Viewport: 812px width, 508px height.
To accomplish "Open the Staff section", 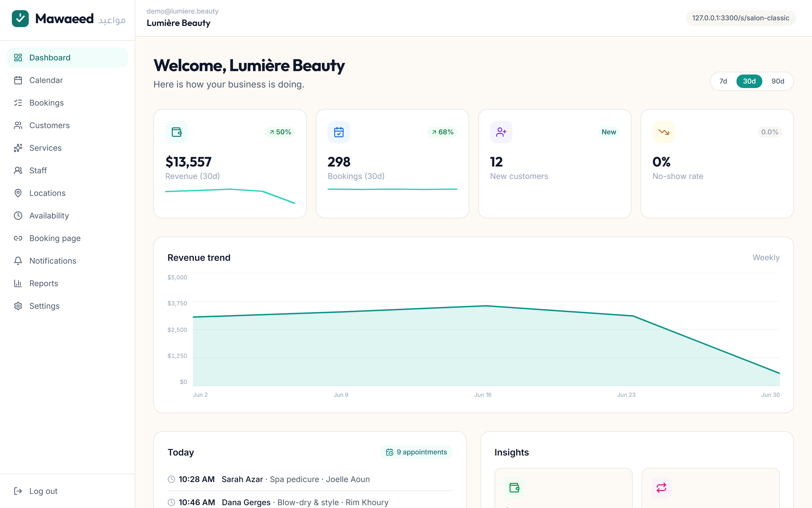I will click(x=67, y=170).
